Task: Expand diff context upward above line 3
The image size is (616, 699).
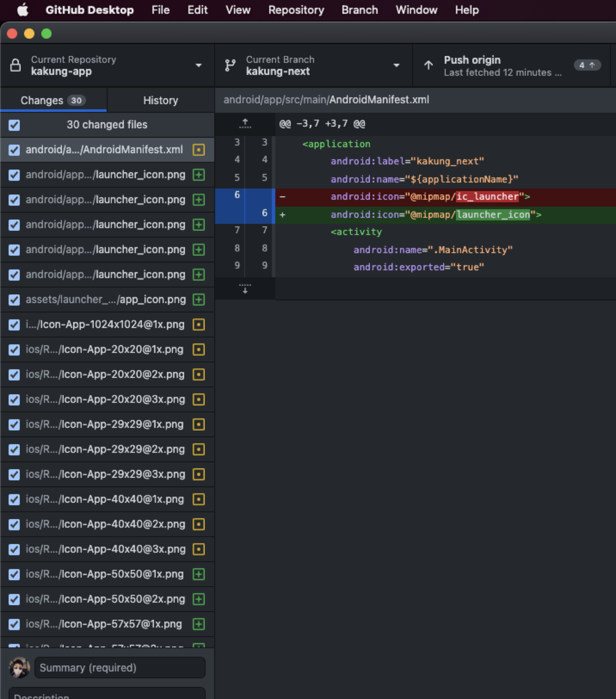Action: pyautogui.click(x=245, y=124)
